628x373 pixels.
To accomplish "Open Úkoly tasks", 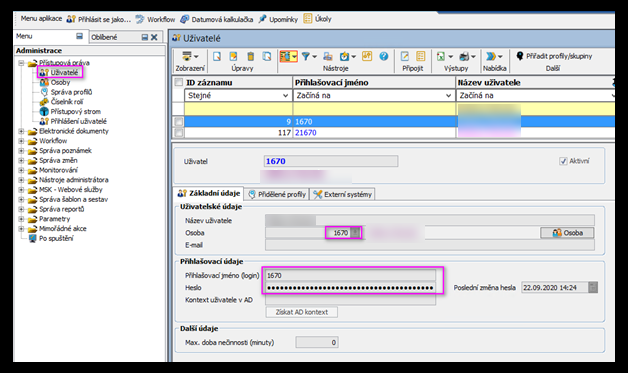I will (x=317, y=19).
